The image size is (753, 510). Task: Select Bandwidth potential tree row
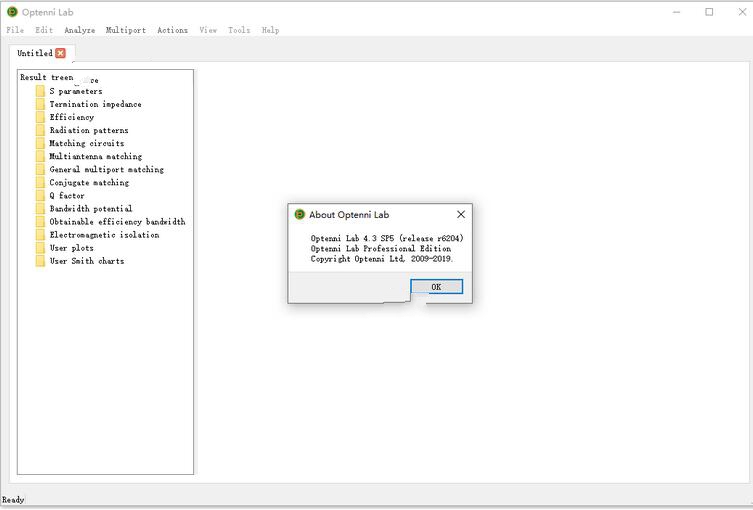[x=91, y=208]
